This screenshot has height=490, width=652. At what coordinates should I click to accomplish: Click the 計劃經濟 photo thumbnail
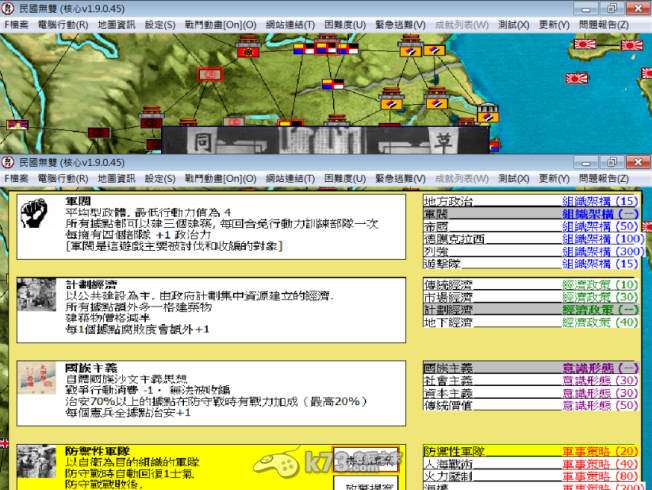[37, 294]
